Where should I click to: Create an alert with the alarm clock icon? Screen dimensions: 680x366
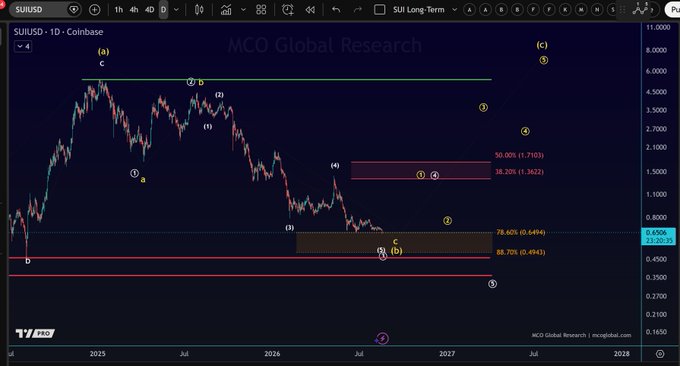pyautogui.click(x=288, y=10)
